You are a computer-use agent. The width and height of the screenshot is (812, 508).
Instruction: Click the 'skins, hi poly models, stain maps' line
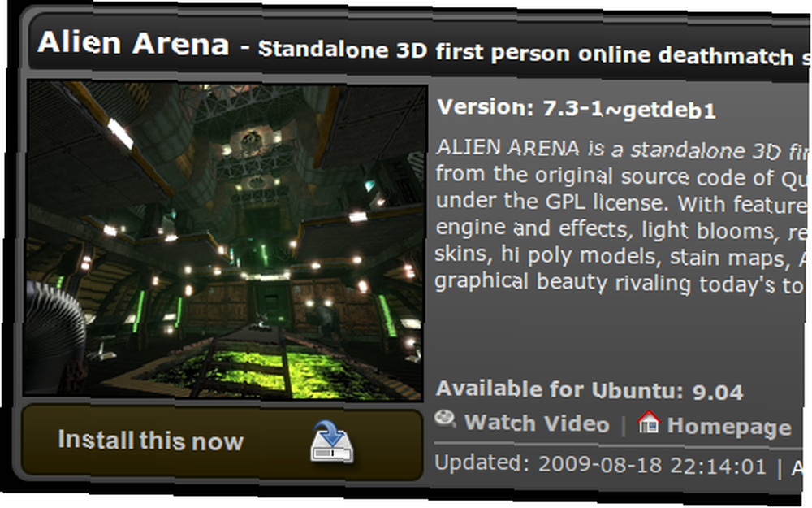point(621,256)
